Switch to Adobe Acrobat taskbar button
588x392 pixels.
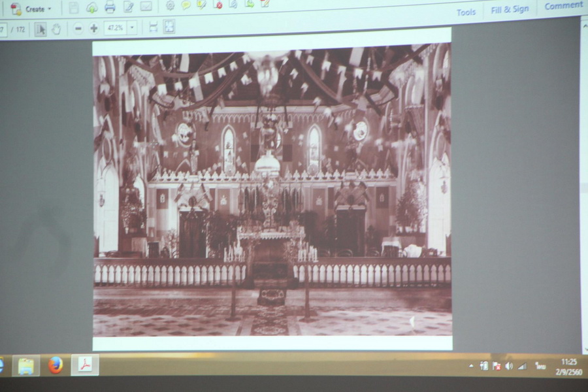[x=85, y=365]
